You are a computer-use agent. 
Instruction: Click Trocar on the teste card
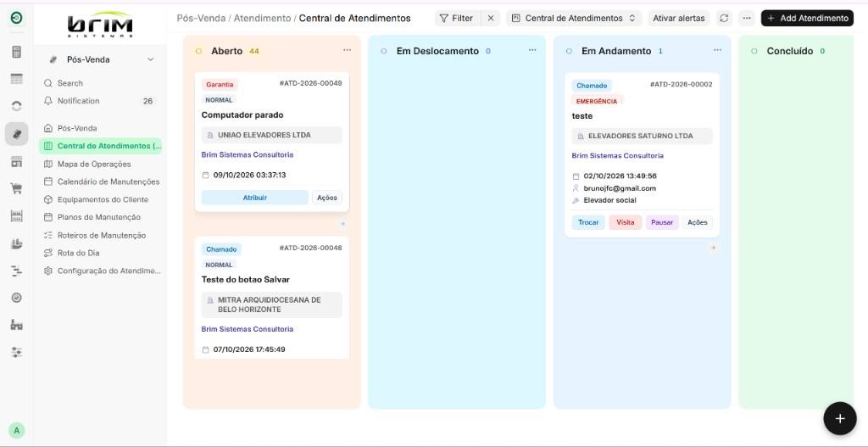(x=588, y=223)
